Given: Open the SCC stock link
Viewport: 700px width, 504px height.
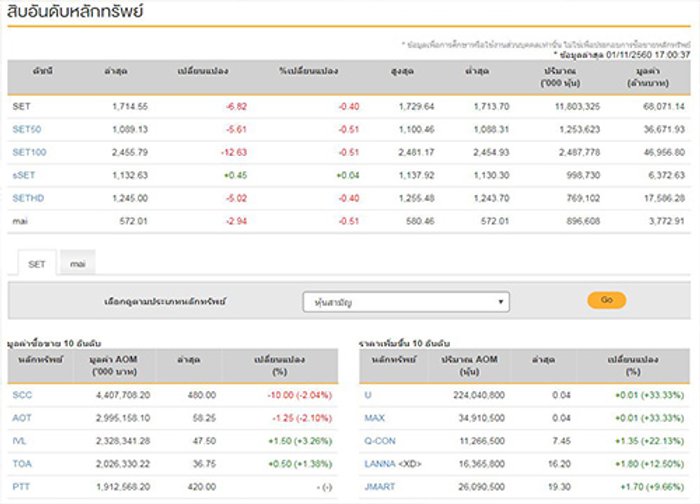Looking at the screenshot, I should tap(22, 395).
